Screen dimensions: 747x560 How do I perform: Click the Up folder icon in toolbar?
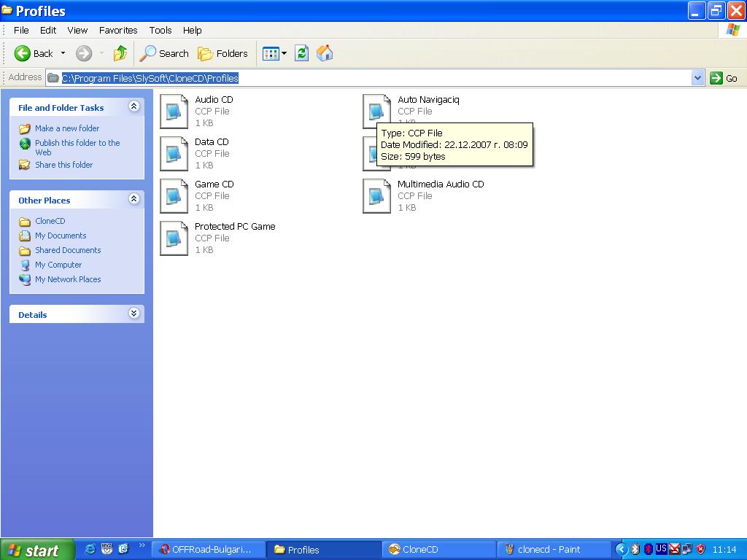click(x=120, y=53)
